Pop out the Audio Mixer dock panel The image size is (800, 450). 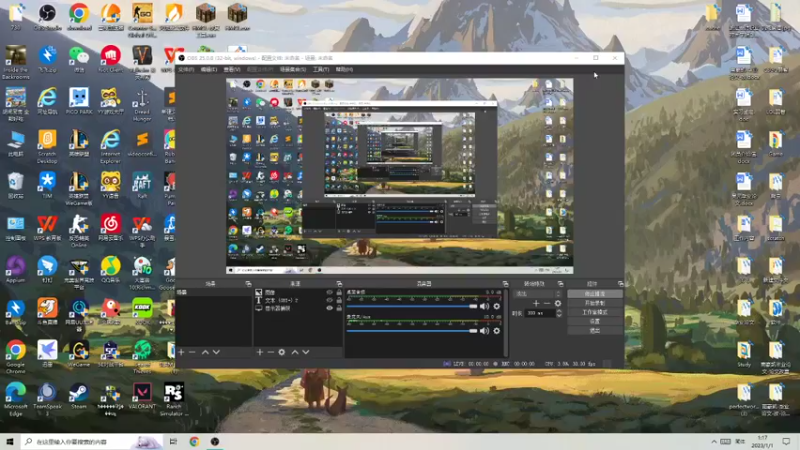coord(506,284)
